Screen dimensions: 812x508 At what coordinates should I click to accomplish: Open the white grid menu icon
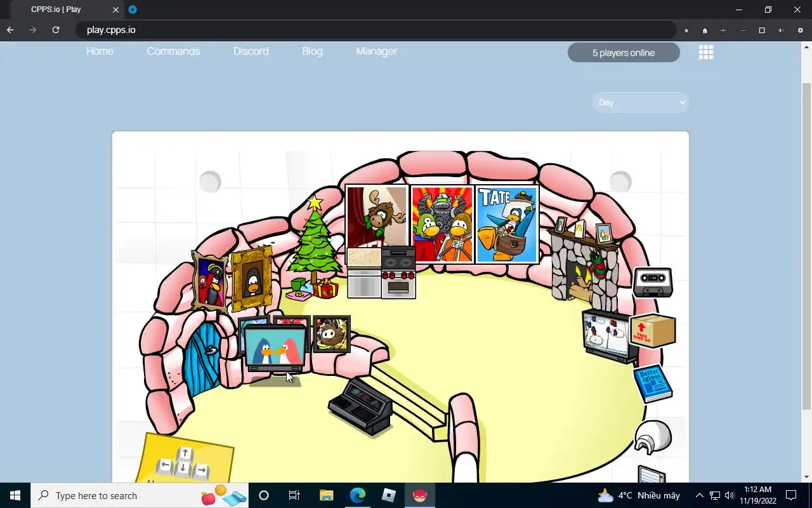(706, 52)
